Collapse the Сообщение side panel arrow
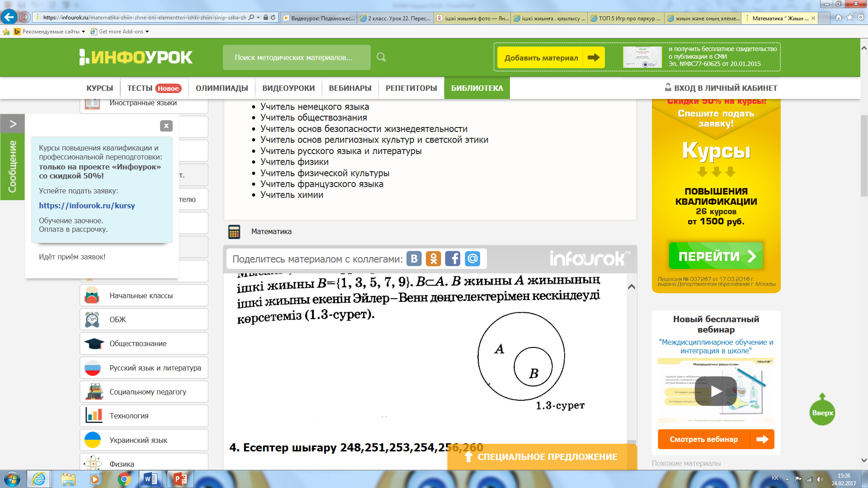The width and height of the screenshot is (868, 488). [x=13, y=124]
